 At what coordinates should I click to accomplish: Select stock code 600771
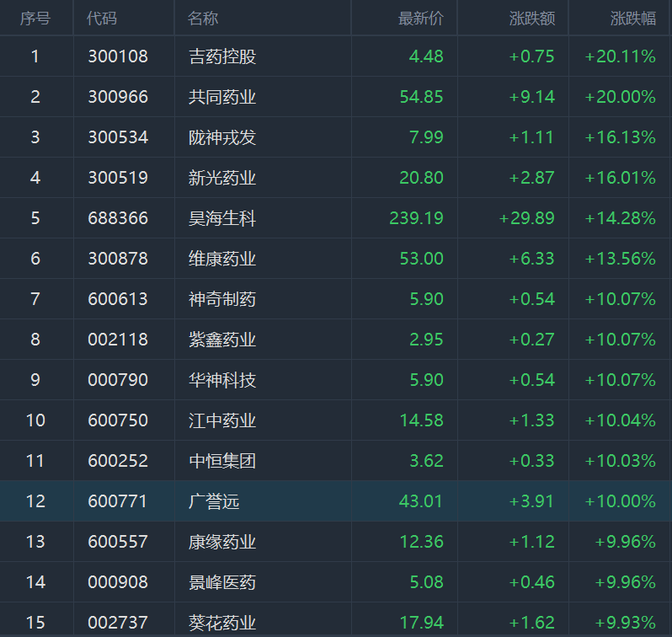(118, 501)
